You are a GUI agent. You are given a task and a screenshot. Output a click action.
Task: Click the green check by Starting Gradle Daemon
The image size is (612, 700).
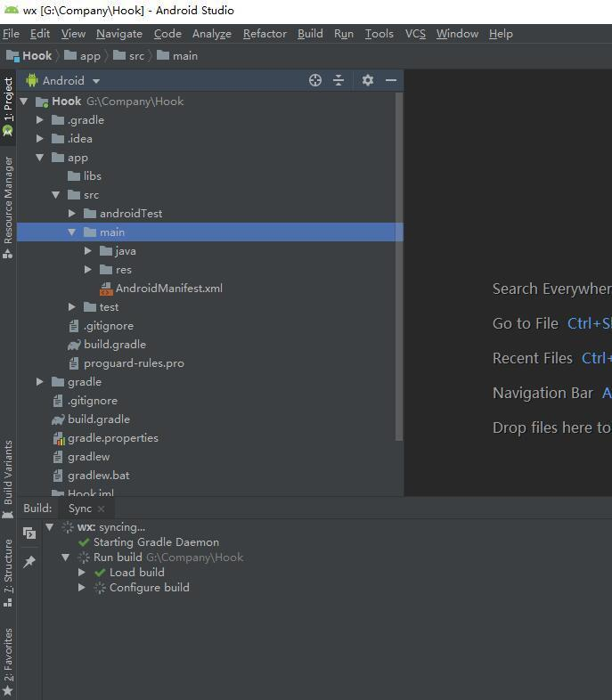point(84,542)
